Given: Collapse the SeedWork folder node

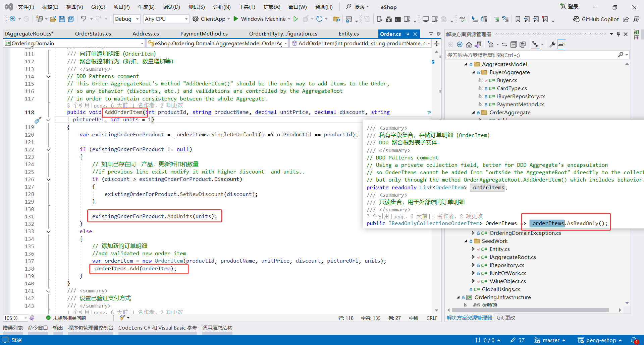Looking at the screenshot, I should (466, 241).
